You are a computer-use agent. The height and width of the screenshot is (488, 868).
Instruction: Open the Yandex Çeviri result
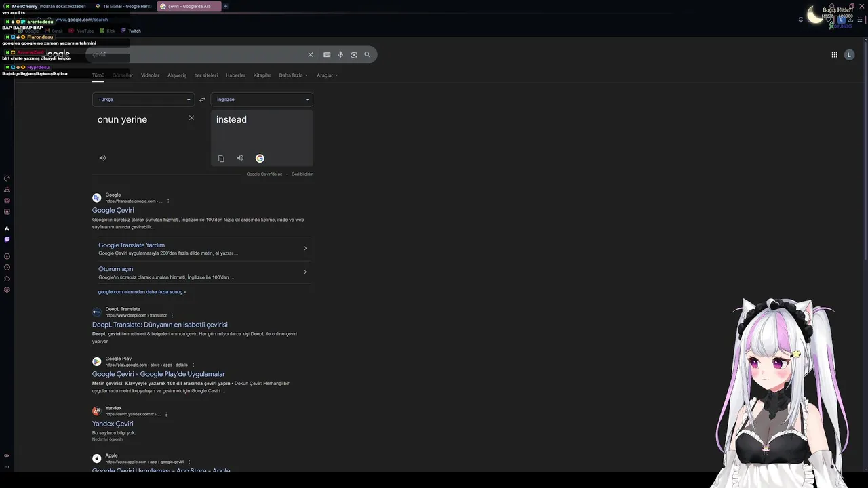[113, 424]
